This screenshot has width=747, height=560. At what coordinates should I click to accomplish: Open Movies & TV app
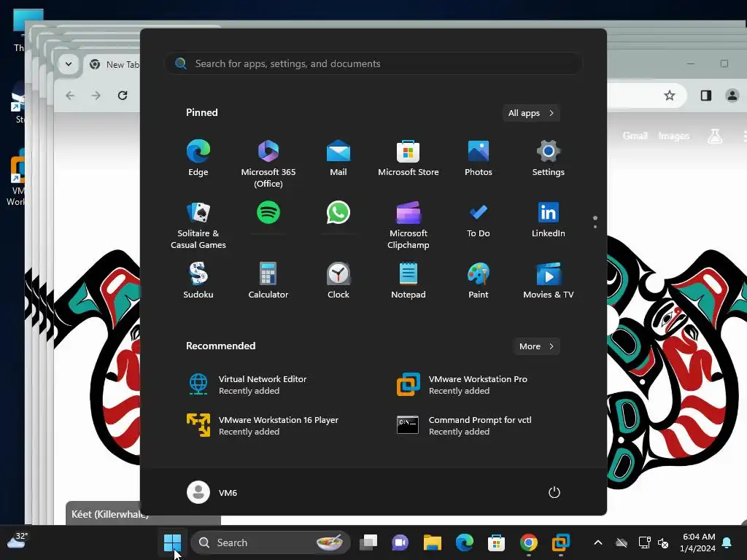[x=549, y=281]
